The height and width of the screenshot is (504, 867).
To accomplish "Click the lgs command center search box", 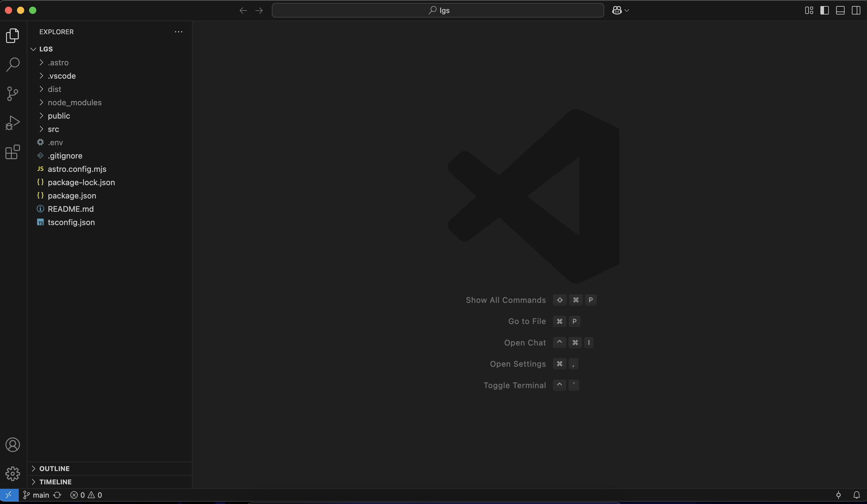I will pos(438,10).
